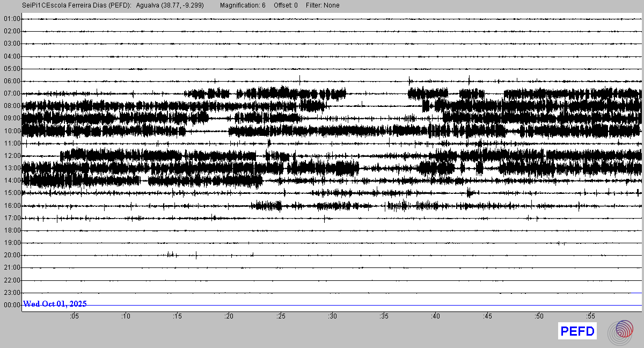Select the :30 minute axis tick label
Screen dimensions: 644x348
click(332, 316)
